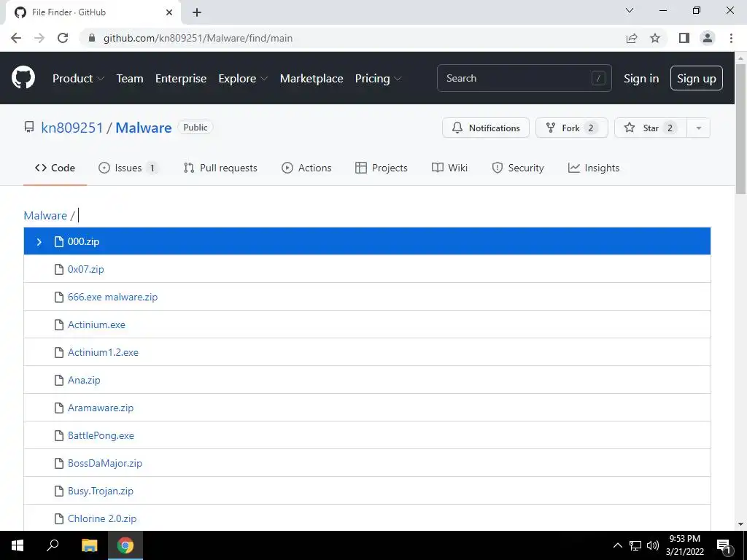
Task: Click file icon next to Actinium.exe
Action: click(x=59, y=324)
